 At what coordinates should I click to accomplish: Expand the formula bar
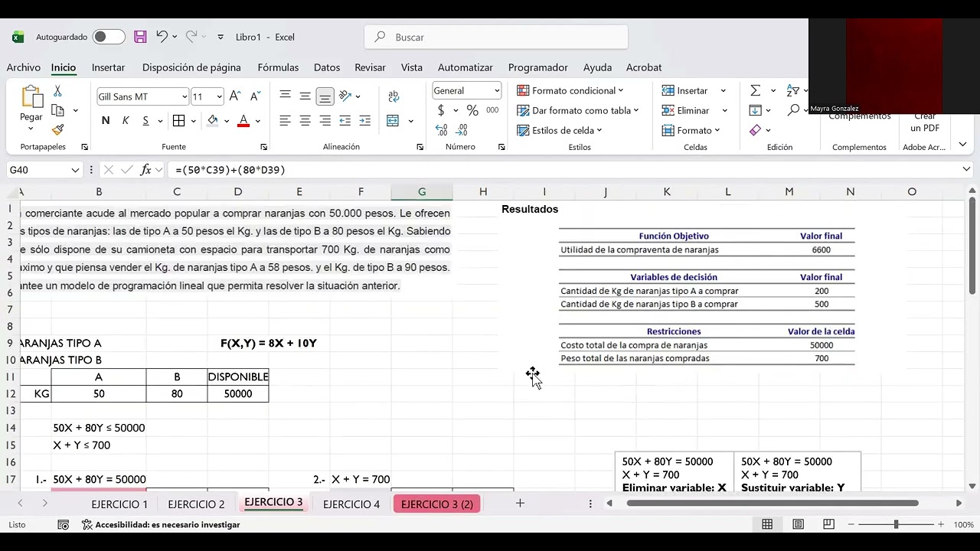pos(966,170)
